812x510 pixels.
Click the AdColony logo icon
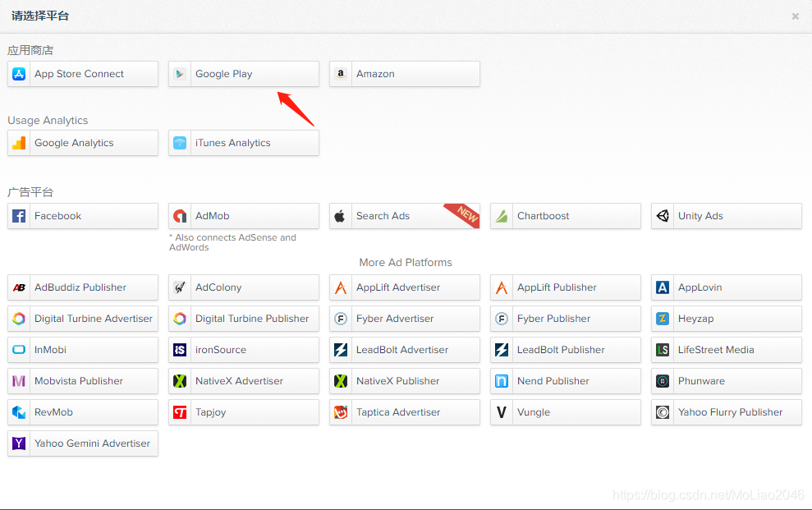coord(180,287)
